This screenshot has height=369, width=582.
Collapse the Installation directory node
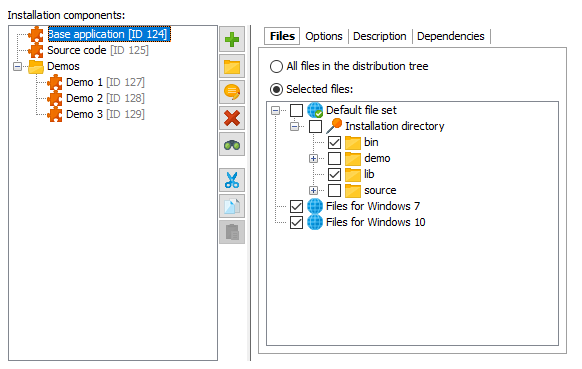click(294, 127)
